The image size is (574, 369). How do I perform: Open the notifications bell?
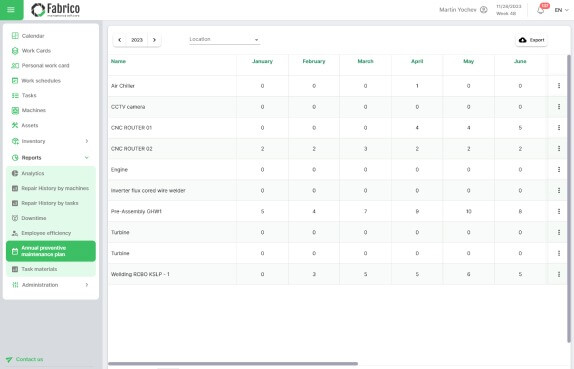[541, 10]
